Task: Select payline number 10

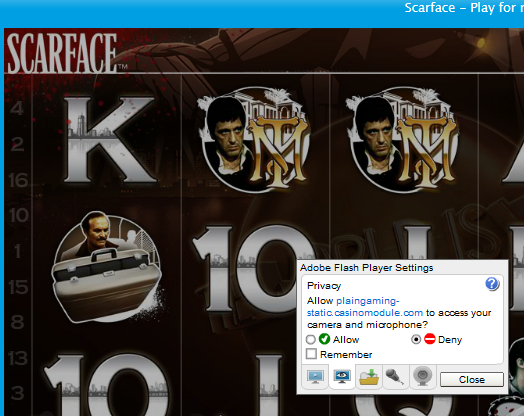Action: point(19,215)
